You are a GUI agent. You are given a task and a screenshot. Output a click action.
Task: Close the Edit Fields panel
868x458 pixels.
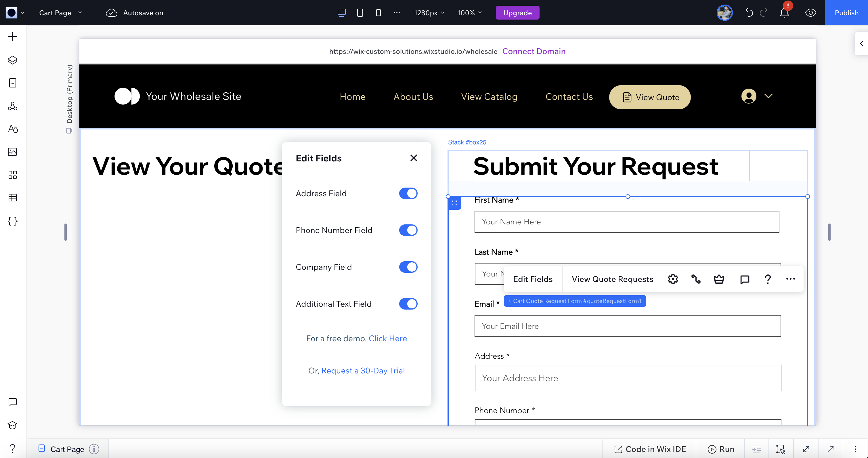[414, 158]
